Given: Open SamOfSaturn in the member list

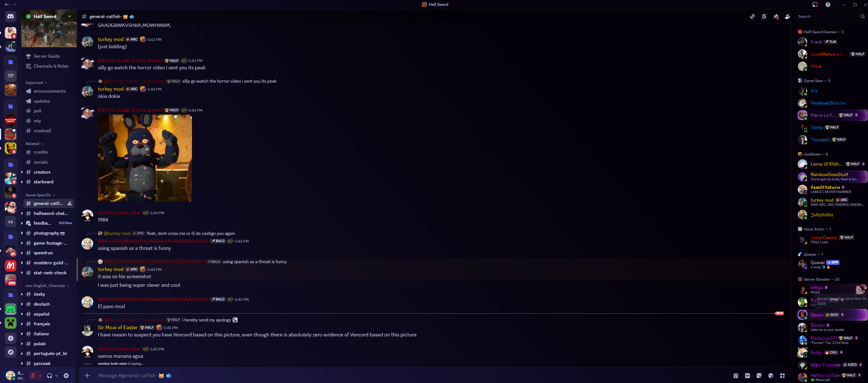Looking at the screenshot, I should click(x=831, y=189).
